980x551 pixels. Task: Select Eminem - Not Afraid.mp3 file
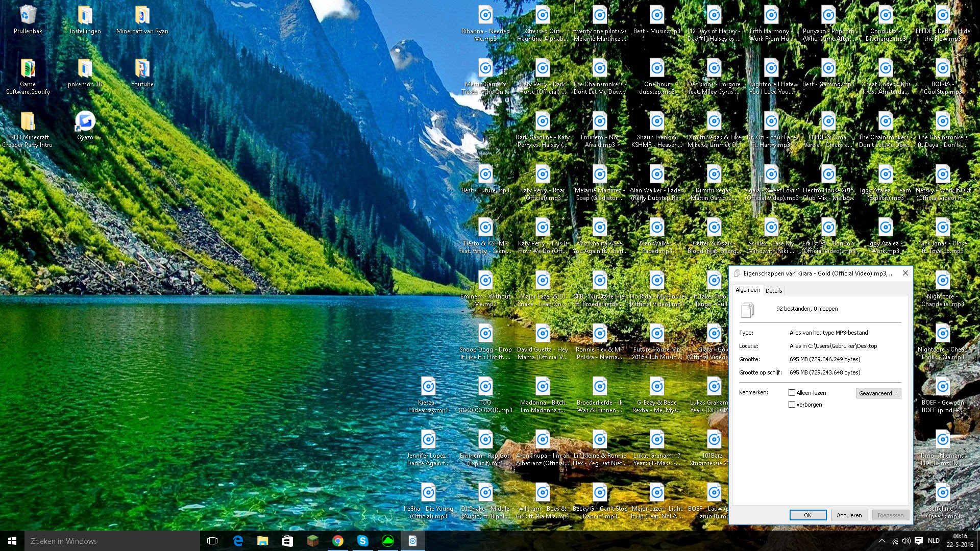pos(600,130)
